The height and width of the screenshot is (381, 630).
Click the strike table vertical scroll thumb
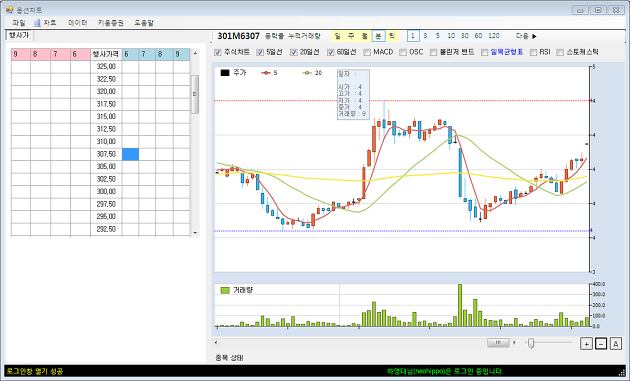tap(195, 94)
